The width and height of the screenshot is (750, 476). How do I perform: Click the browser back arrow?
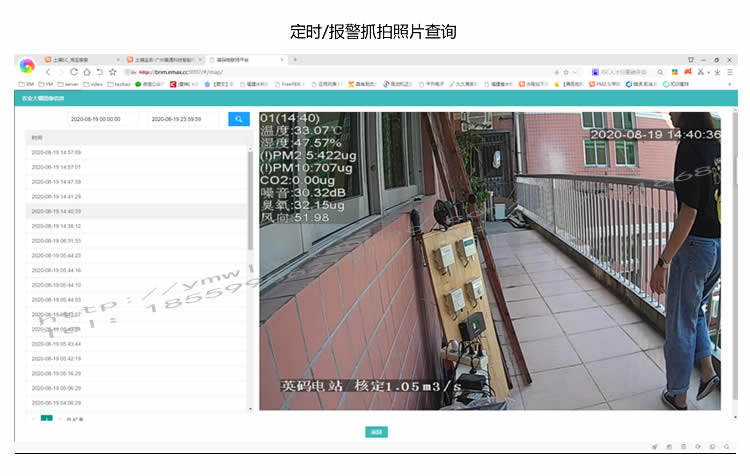coord(48,72)
